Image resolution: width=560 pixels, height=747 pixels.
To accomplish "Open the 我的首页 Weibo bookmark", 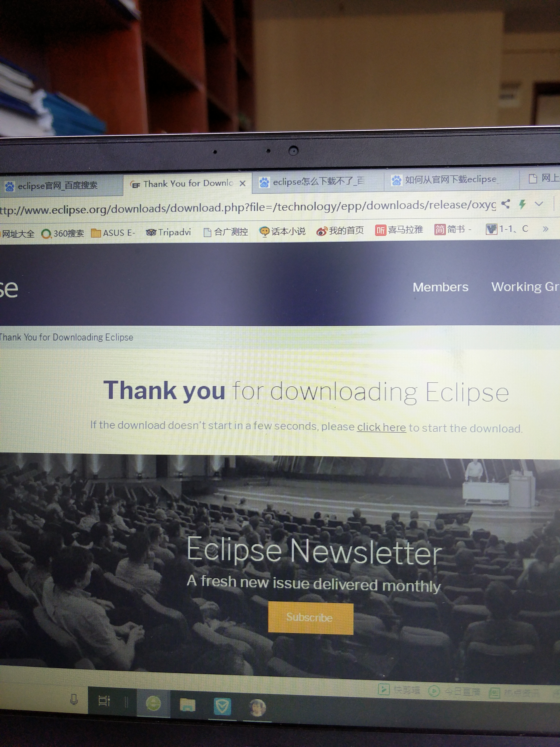I will click(340, 231).
